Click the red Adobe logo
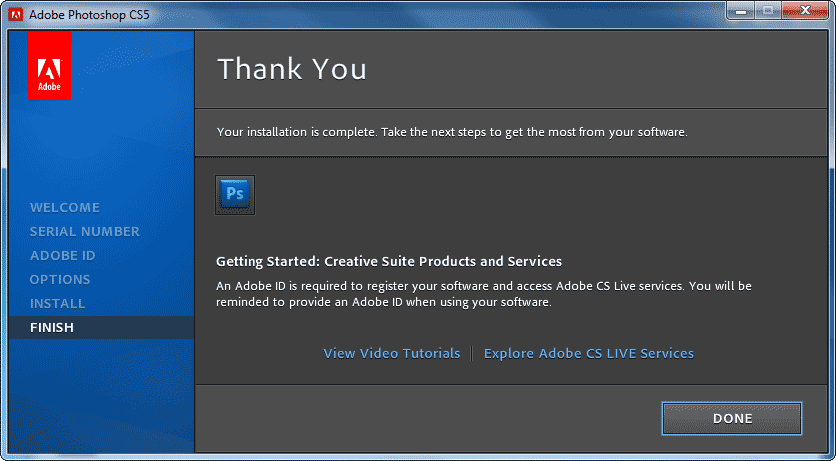The width and height of the screenshot is (836, 461). click(49, 65)
